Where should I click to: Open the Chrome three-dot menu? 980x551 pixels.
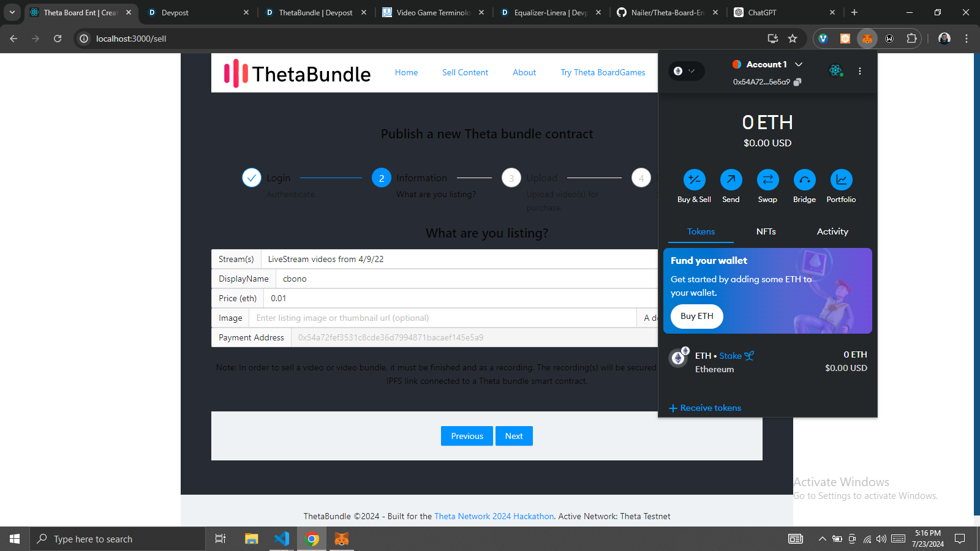tap(967, 39)
